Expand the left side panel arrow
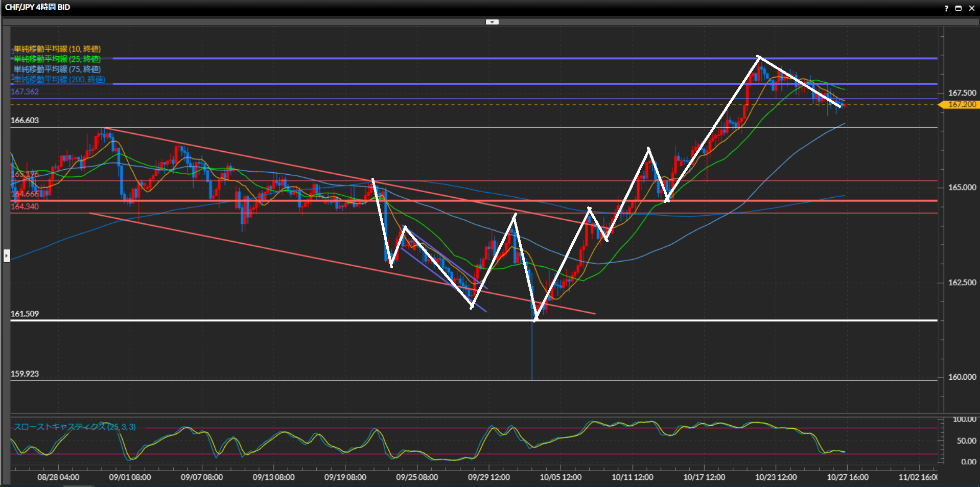The height and width of the screenshot is (487, 980). (x=7, y=255)
